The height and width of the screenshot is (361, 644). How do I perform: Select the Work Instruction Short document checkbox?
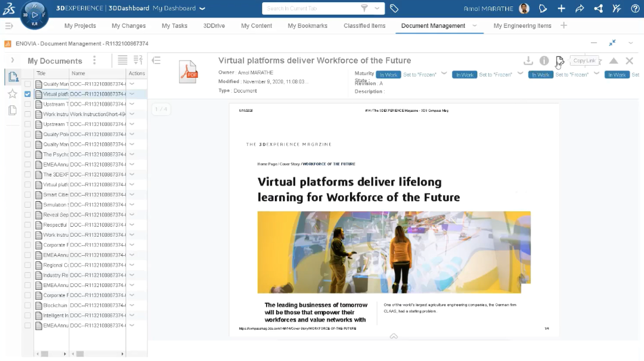coord(27,114)
